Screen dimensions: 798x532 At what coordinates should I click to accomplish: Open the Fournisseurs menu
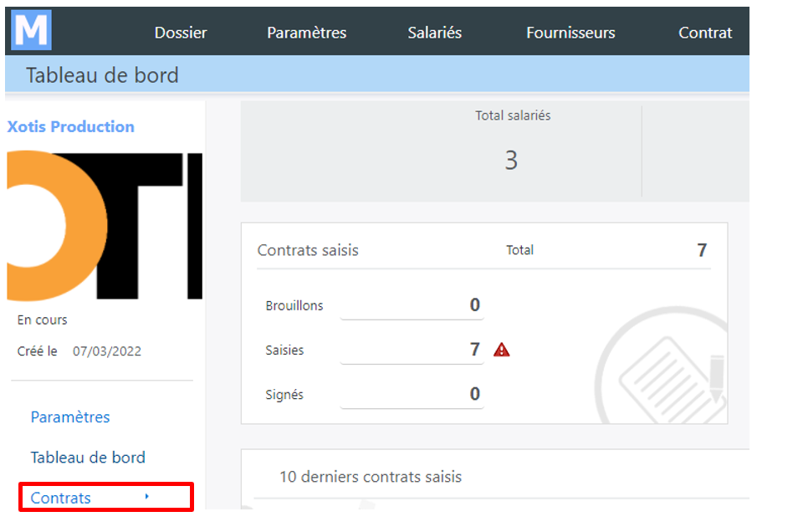pyautogui.click(x=570, y=33)
